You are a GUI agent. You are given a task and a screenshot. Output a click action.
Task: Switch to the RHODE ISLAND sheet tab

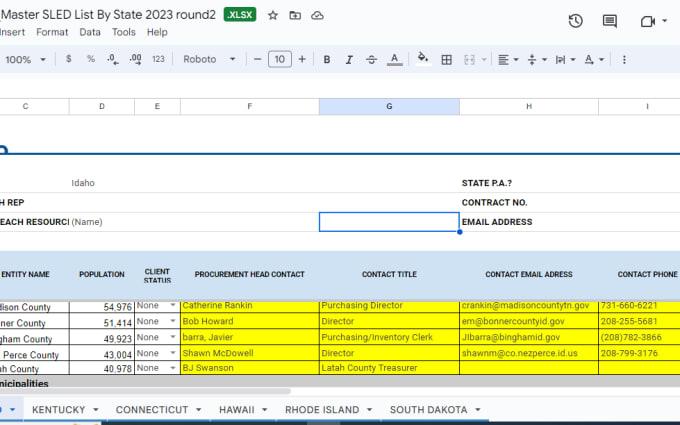322,410
